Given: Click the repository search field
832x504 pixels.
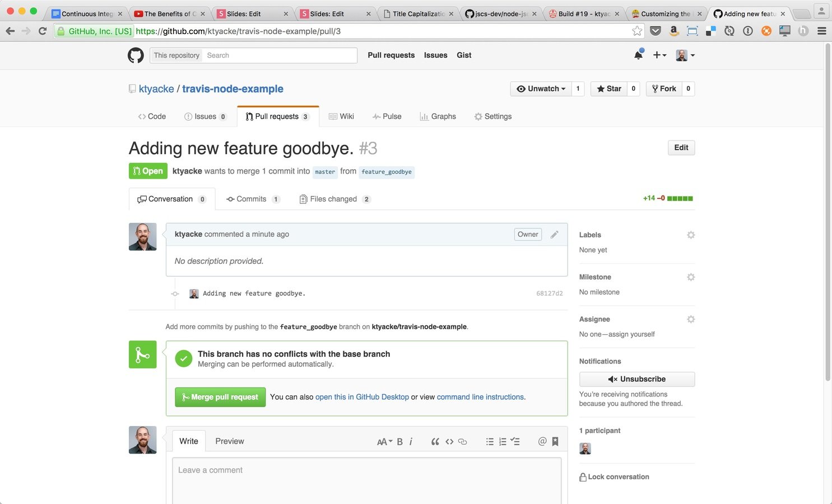Looking at the screenshot, I should tap(279, 55).
